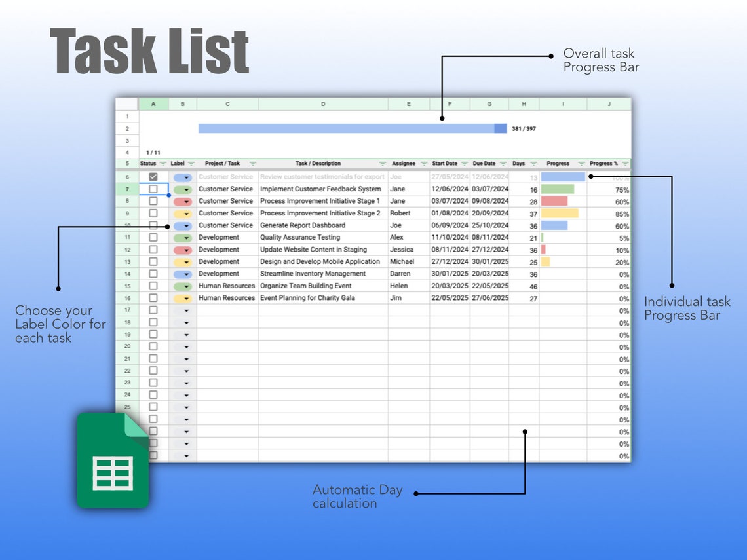This screenshot has height=560, width=747.
Task: Select the Development cell for Quality Assurance Testing
Action: click(227, 237)
